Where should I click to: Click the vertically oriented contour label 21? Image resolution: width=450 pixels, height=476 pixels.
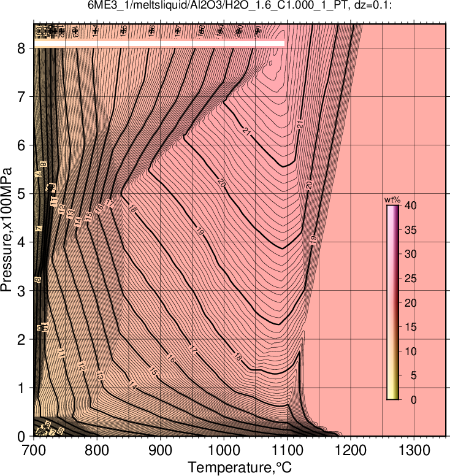[x=300, y=125]
